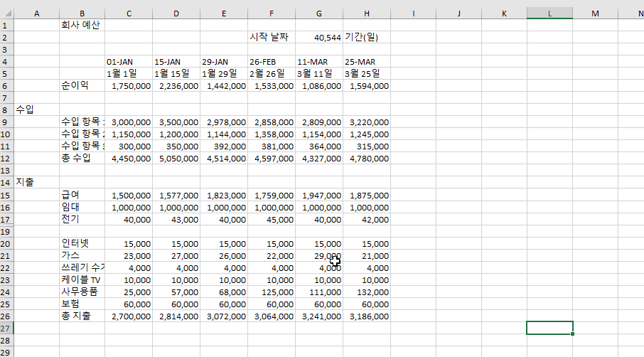Screen dimensions: 644x357
Task: Select salary value 1,947,000
Action: coord(318,195)
